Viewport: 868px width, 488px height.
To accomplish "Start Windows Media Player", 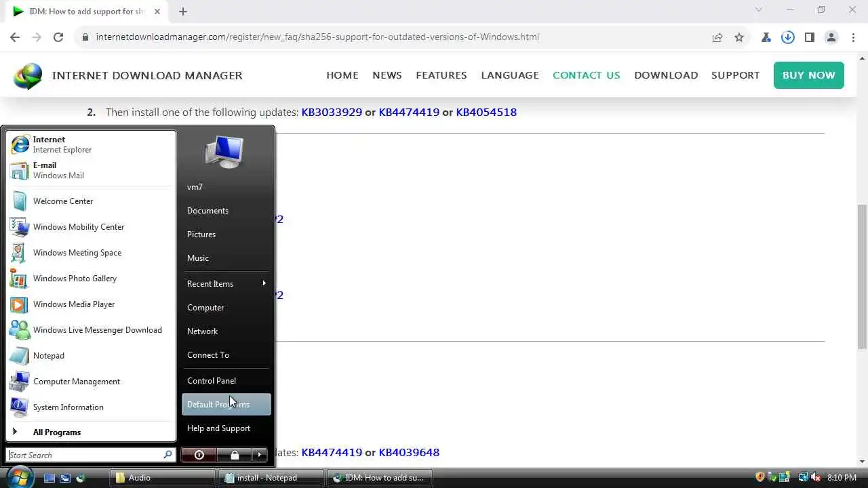I will 90,304.
